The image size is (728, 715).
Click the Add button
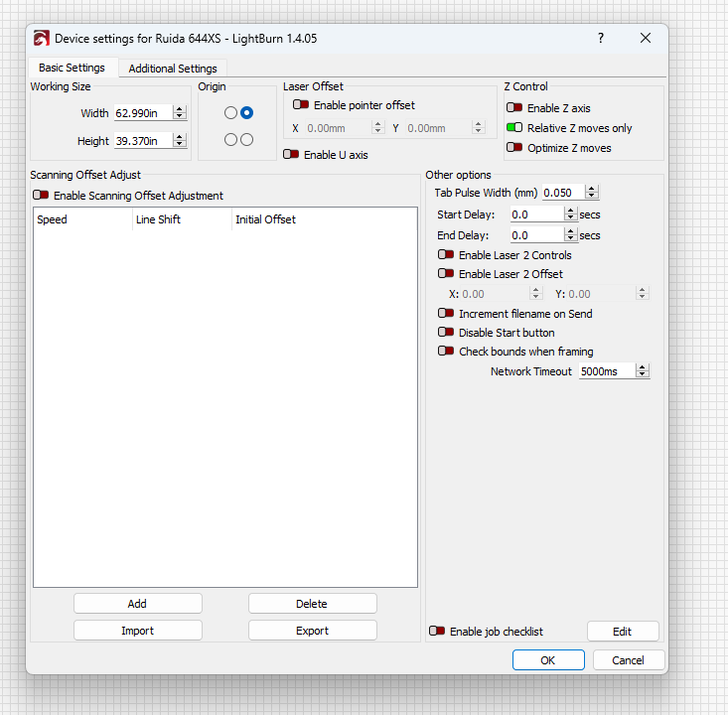[x=137, y=604]
